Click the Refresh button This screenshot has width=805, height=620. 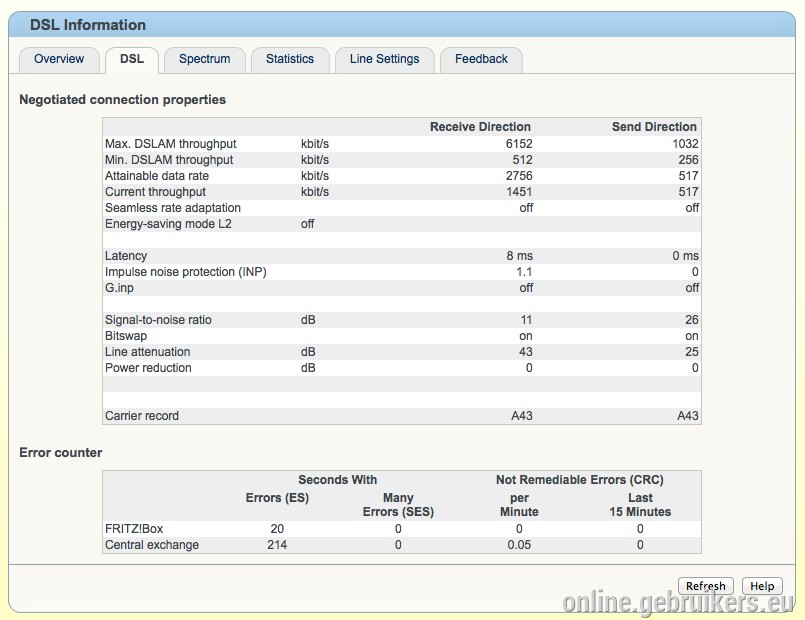(x=705, y=586)
